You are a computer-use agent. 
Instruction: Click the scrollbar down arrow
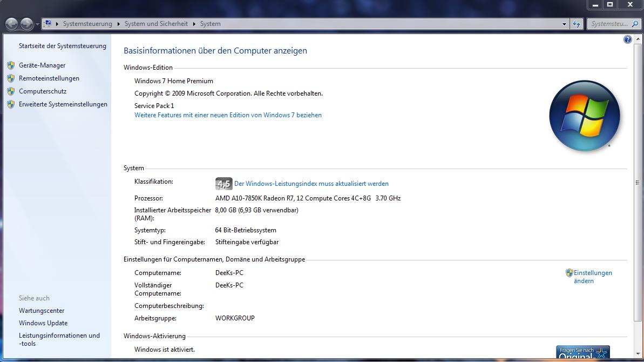(638, 353)
